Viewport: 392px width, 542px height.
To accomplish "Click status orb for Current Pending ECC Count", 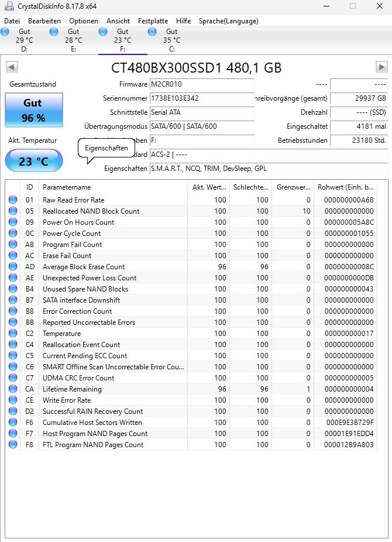I will tap(13, 355).
